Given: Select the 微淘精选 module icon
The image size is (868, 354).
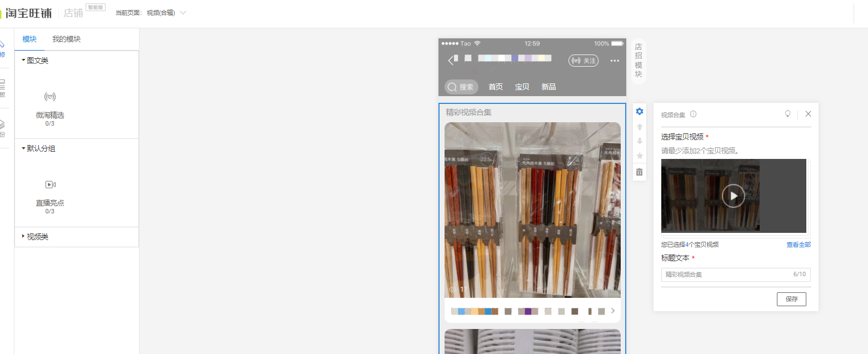Looking at the screenshot, I should 50,97.
